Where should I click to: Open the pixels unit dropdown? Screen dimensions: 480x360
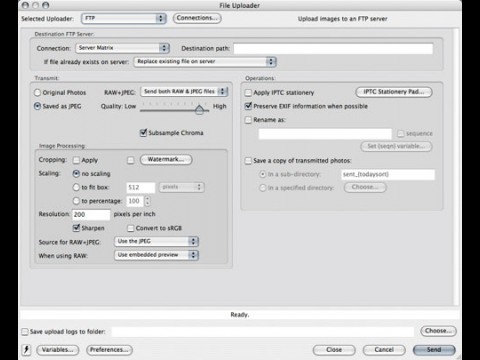click(182, 187)
